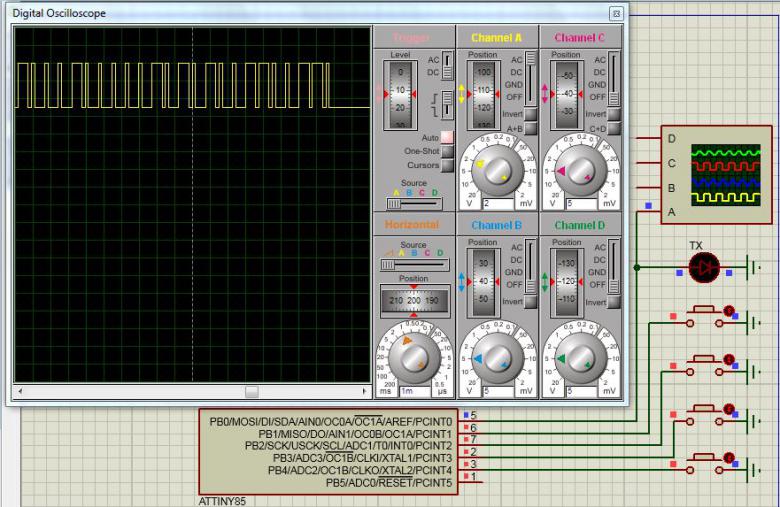
Task: Click the Channel D position arrows icon
Action: point(545,282)
